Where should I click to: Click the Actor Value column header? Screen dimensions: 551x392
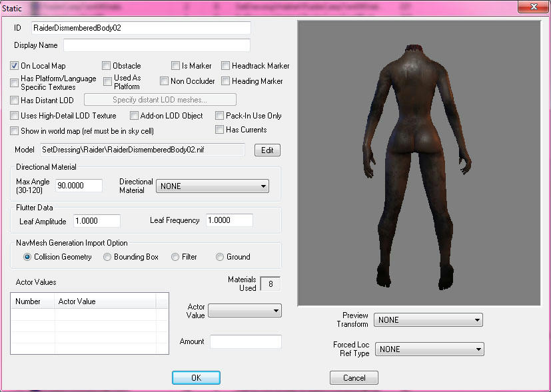(105, 301)
